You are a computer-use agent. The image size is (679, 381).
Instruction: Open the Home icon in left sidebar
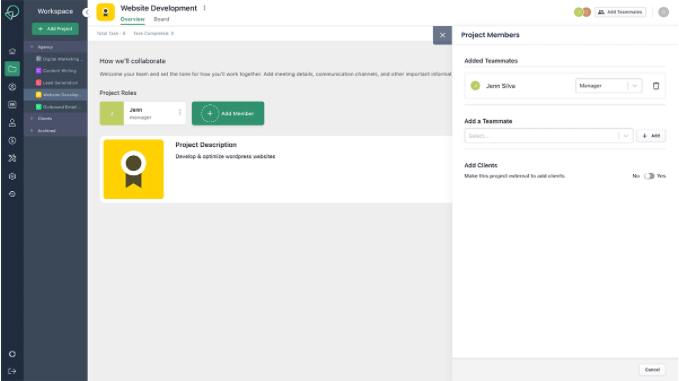(12, 51)
